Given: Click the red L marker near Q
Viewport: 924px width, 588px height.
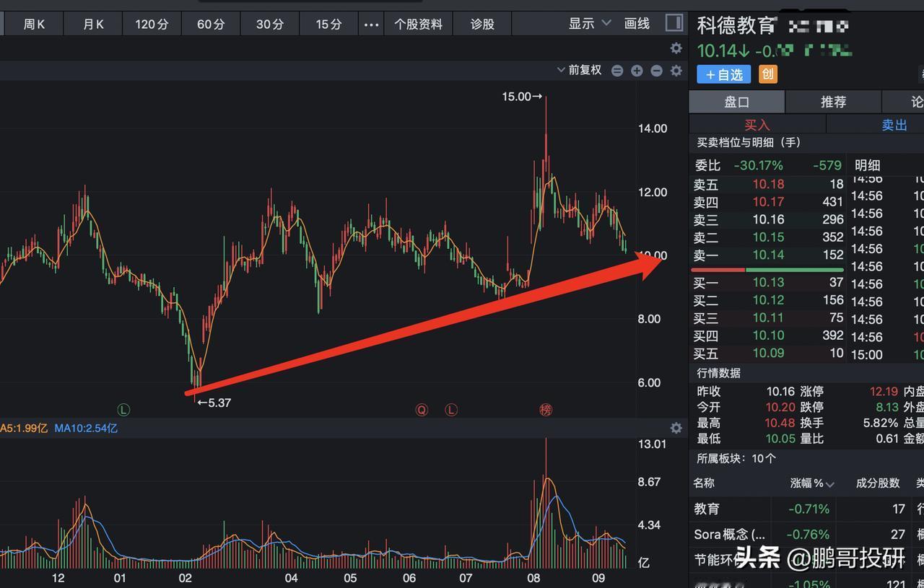Looking at the screenshot, I should pos(451,410).
